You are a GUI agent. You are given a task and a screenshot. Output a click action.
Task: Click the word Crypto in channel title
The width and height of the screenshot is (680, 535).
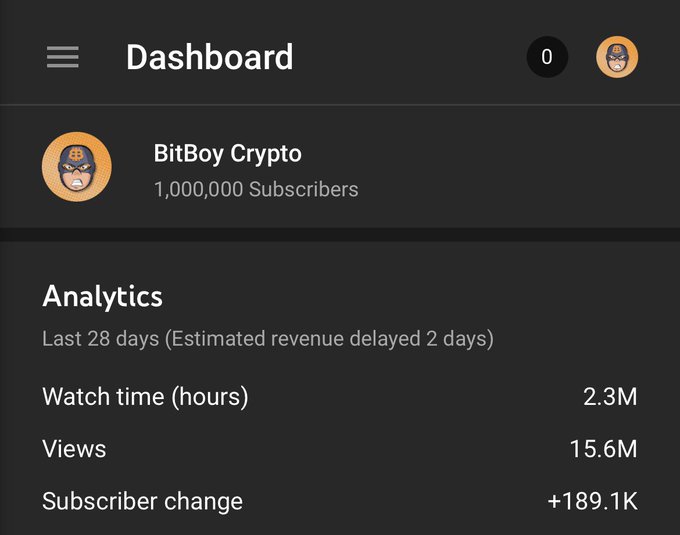coord(266,155)
